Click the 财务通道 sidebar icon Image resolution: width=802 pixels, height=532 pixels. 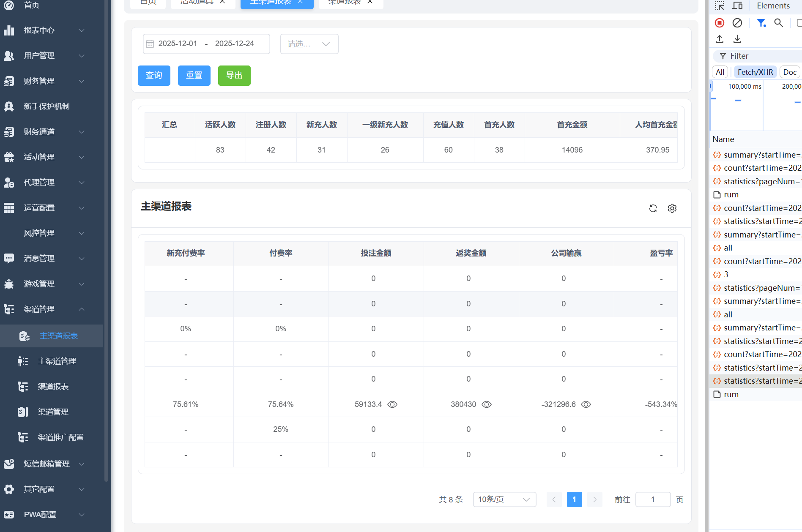[9, 132]
